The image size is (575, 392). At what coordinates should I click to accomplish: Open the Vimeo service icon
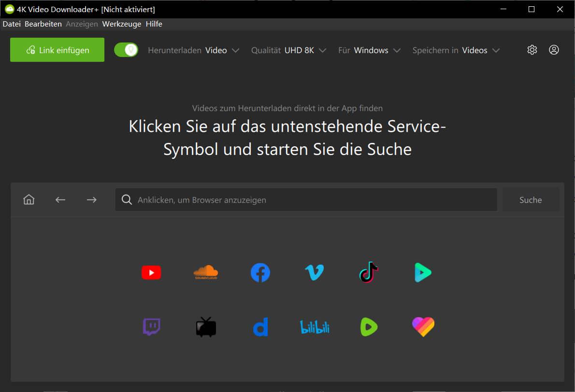(315, 272)
